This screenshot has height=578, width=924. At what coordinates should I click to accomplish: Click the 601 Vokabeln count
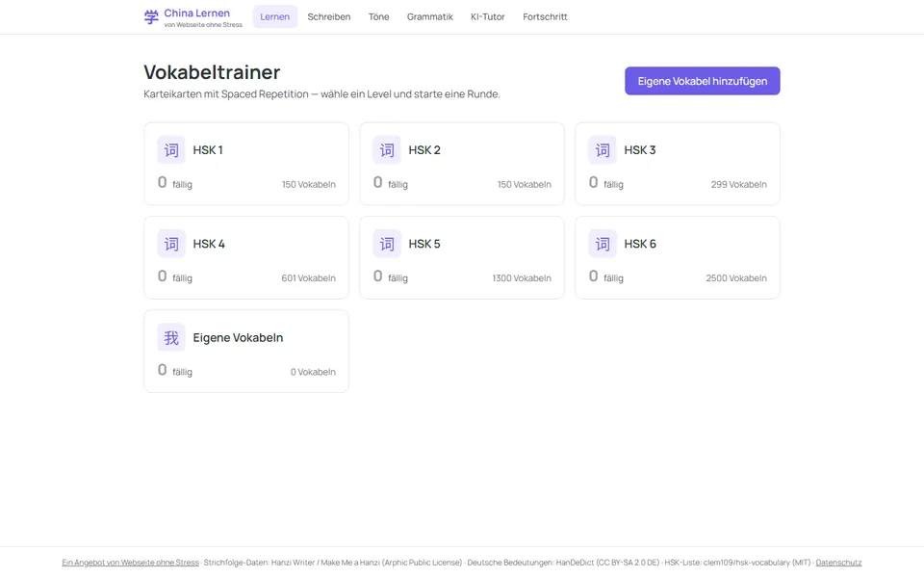pyautogui.click(x=308, y=278)
